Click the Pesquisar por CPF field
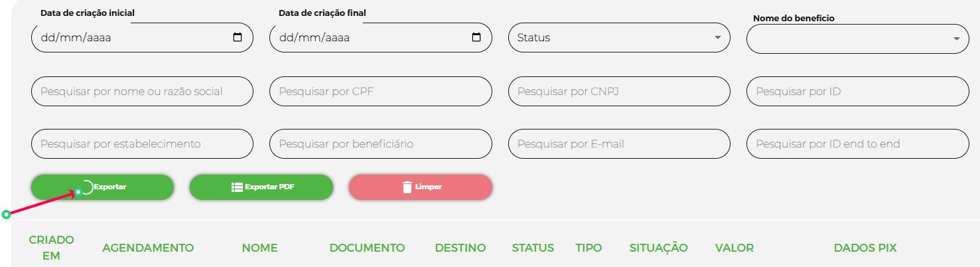 (380, 92)
